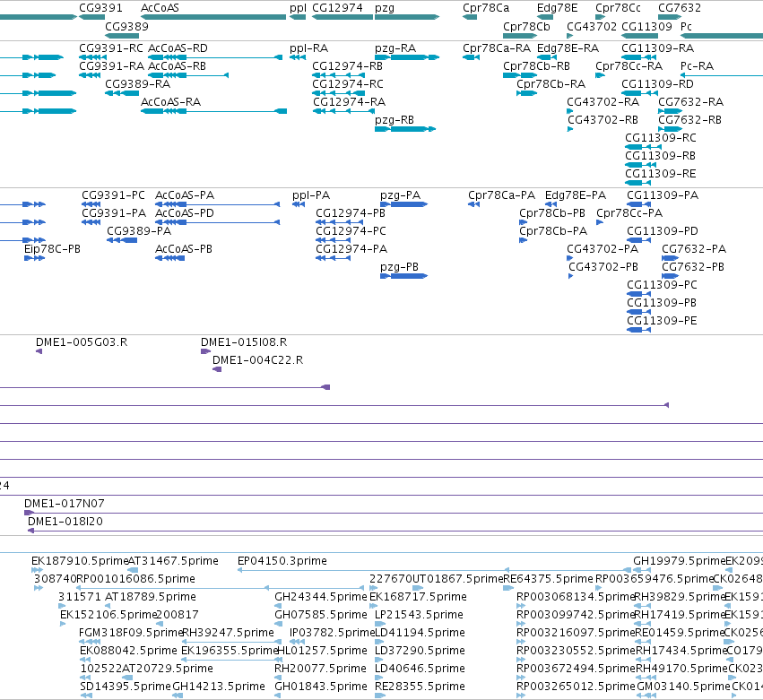This screenshot has height=700, width=763.
Task: Click protein Edg78E-PA
Action: [551, 204]
